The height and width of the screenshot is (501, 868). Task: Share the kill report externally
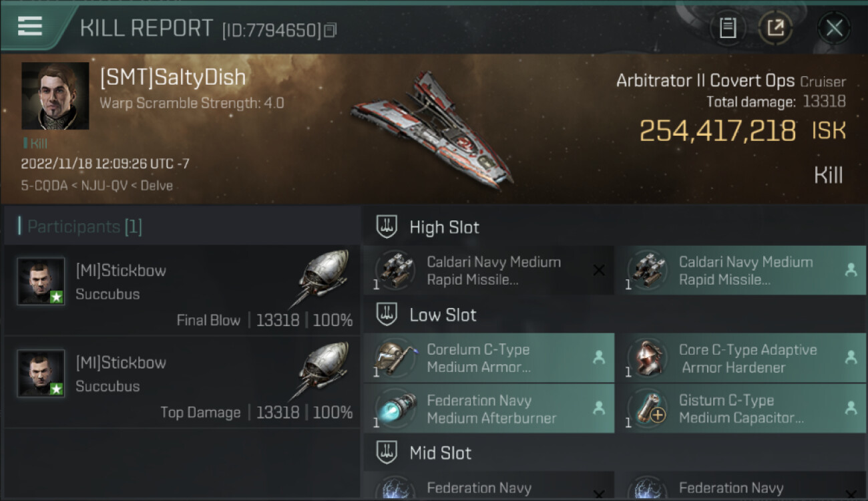pos(775,28)
